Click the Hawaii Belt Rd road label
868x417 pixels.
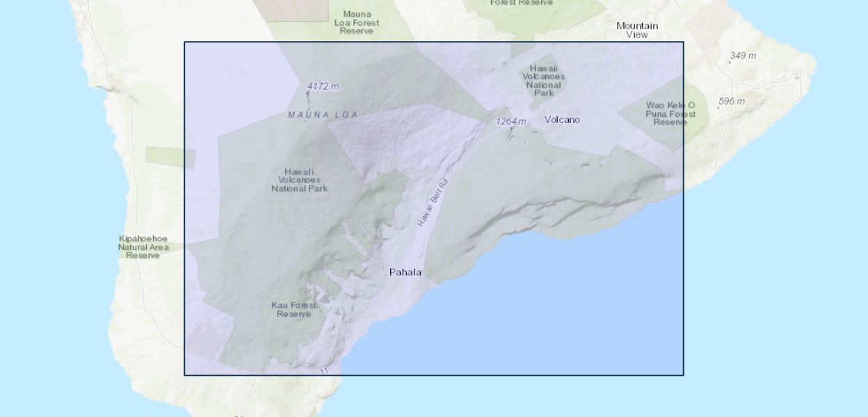(434, 203)
